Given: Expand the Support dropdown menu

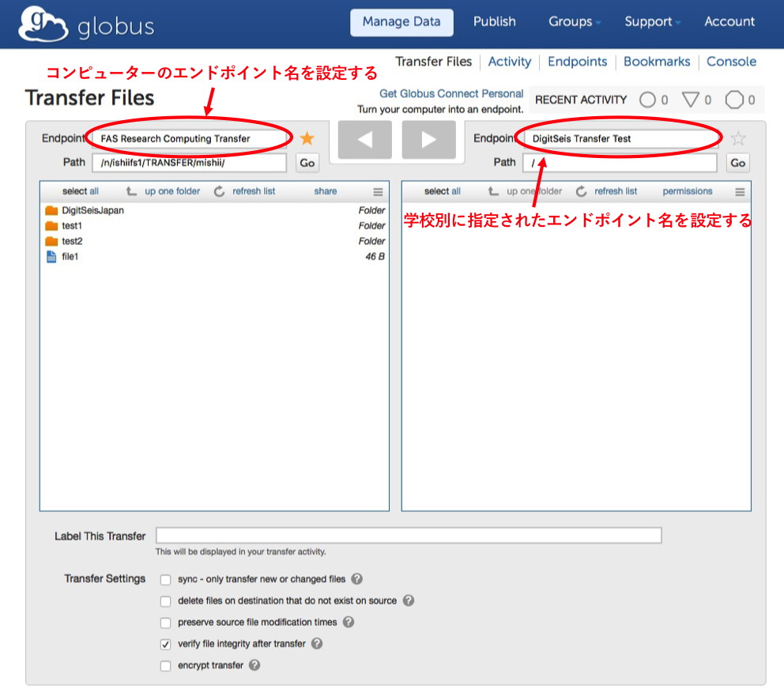Looking at the screenshot, I should point(653,21).
